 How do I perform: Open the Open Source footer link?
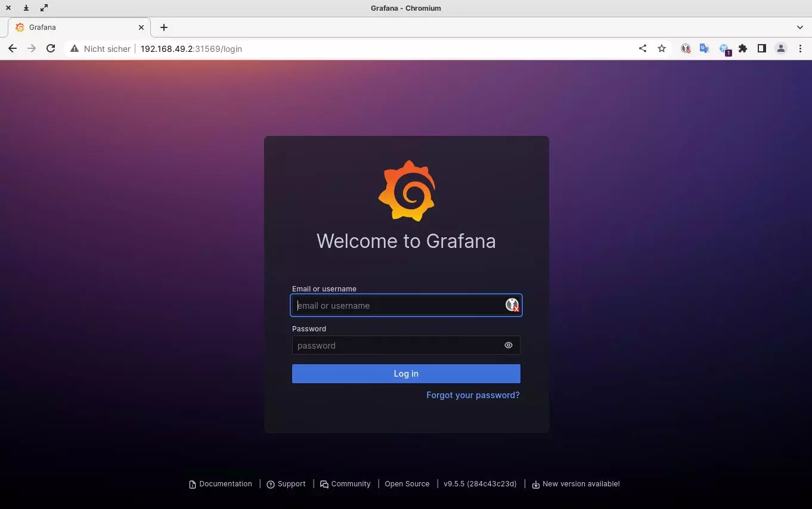[407, 484]
